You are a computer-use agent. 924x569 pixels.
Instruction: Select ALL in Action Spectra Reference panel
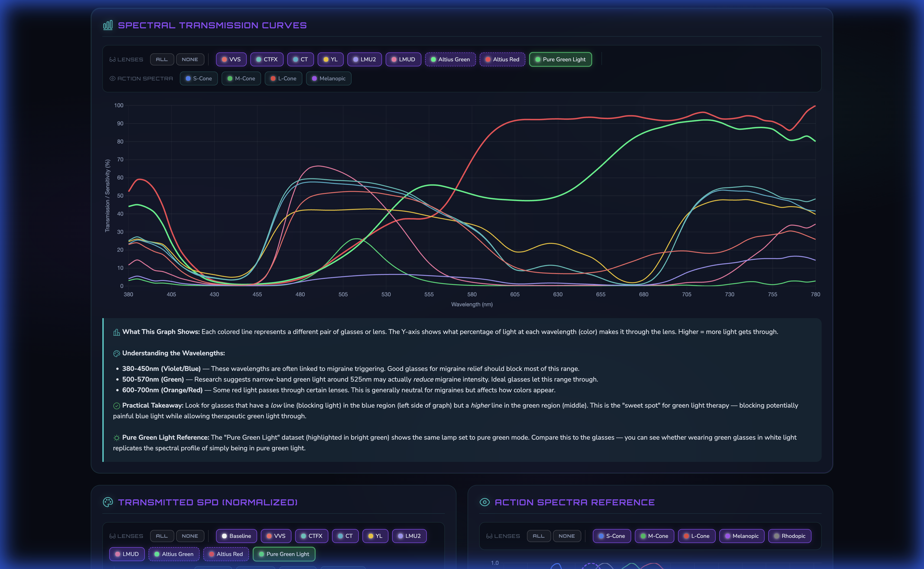539,536
